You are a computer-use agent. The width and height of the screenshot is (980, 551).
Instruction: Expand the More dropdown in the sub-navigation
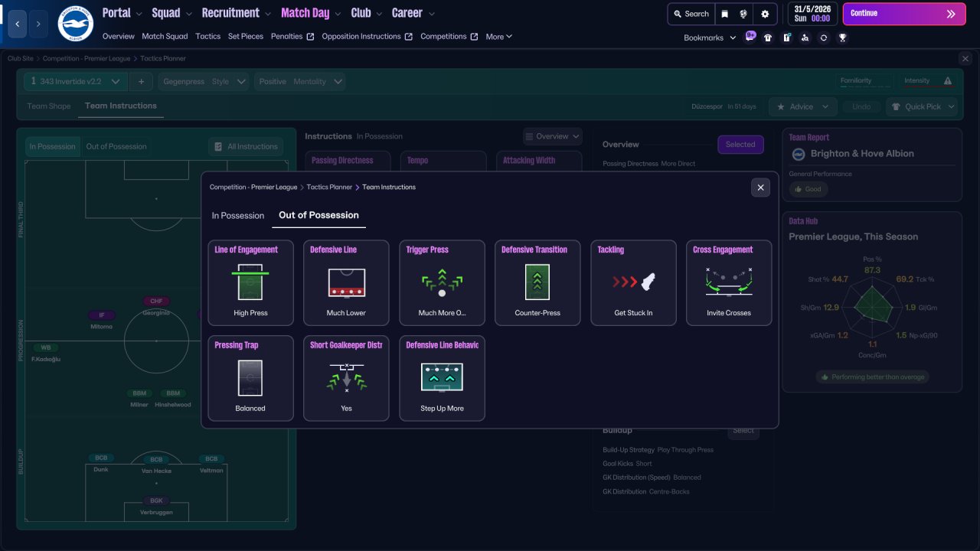498,36
